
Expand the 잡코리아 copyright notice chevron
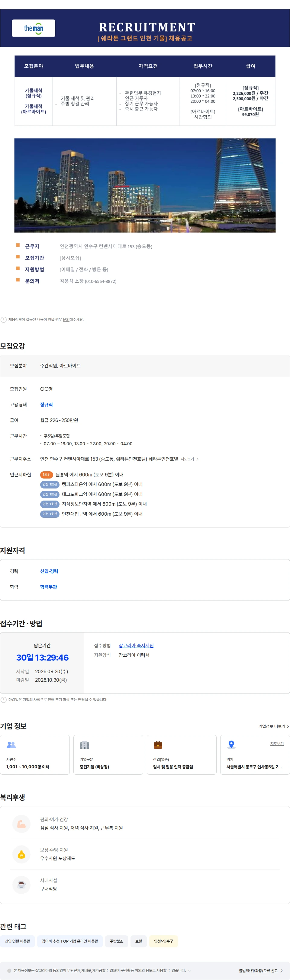coord(189,970)
